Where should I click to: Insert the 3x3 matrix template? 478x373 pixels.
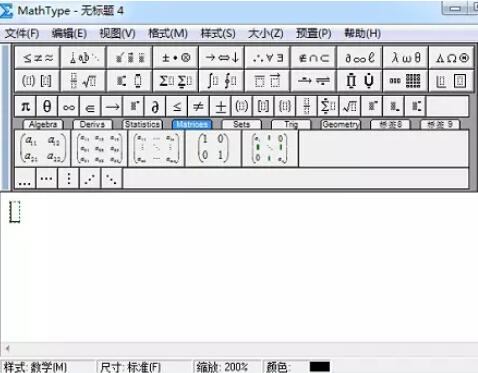coord(100,148)
